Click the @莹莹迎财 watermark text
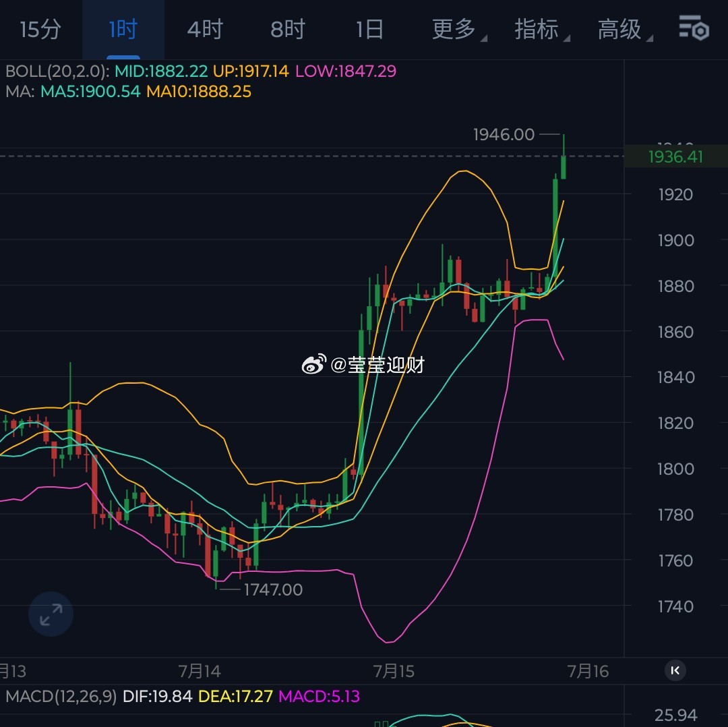Image resolution: width=728 pixels, height=727 pixels. tap(377, 365)
